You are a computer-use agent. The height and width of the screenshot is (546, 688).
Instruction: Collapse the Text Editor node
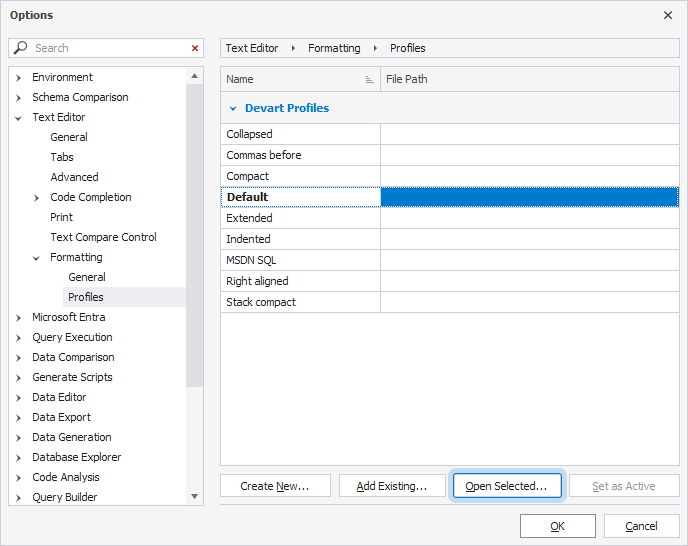coord(18,118)
